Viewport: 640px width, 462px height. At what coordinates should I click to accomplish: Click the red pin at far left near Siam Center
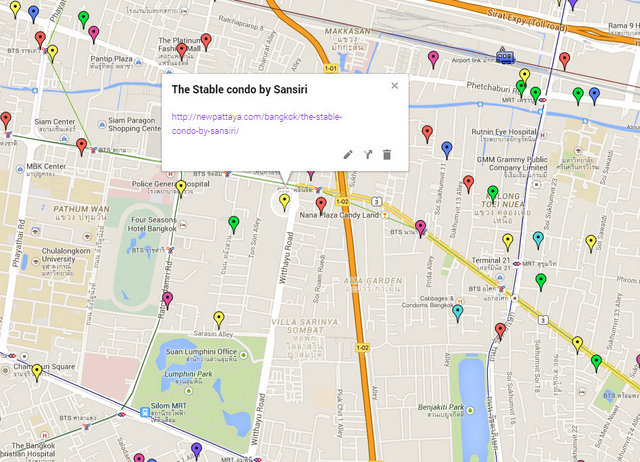pos(6,121)
